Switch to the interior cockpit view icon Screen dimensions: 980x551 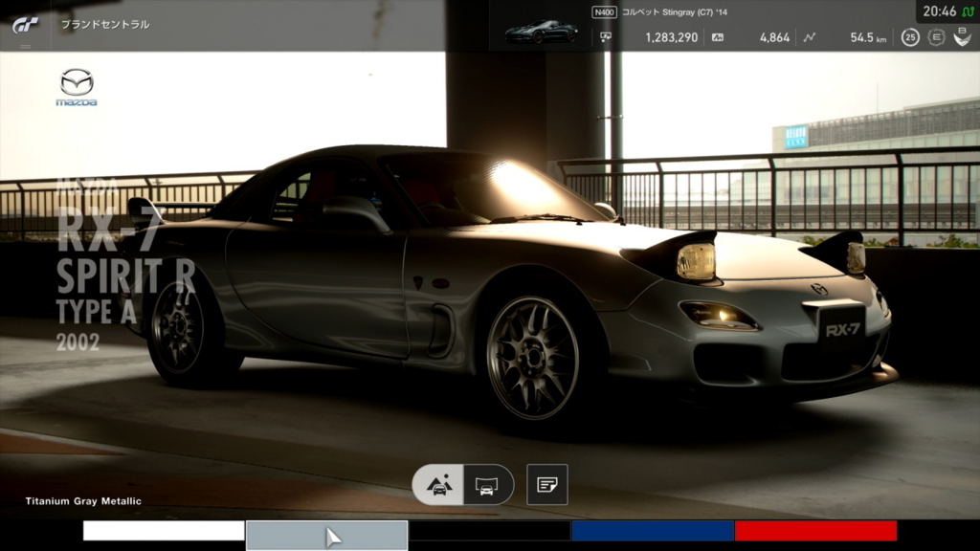487,485
